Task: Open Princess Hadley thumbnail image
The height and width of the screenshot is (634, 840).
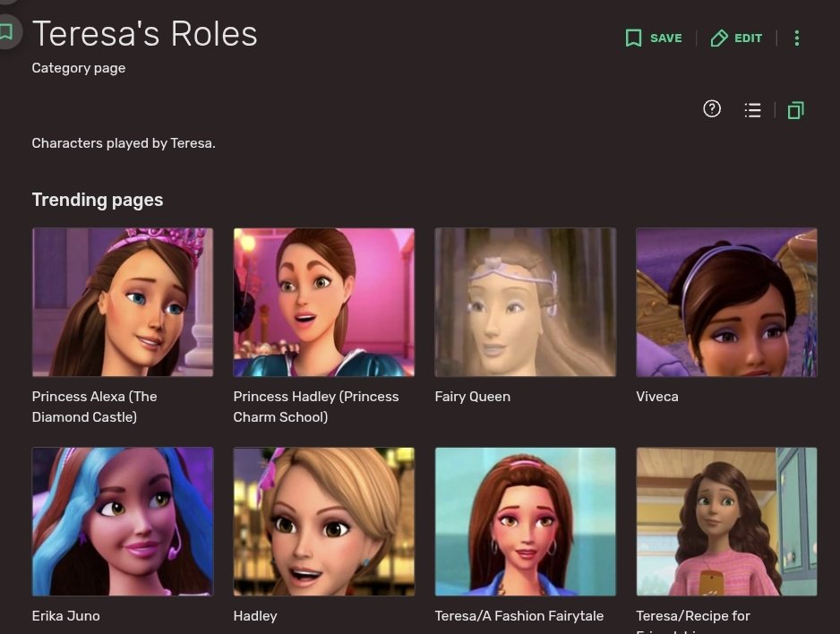Action: pyautogui.click(x=324, y=302)
